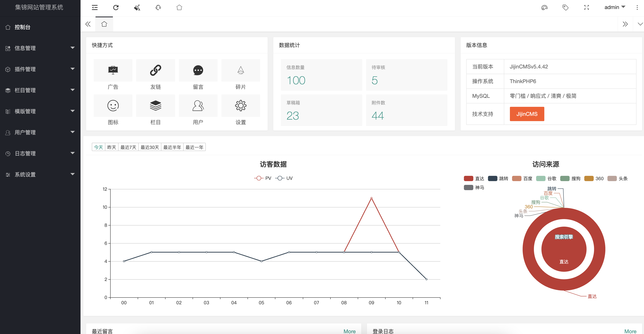Click the 用户管理 person sidebar icon
This screenshot has width=644, height=334.
click(x=8, y=133)
